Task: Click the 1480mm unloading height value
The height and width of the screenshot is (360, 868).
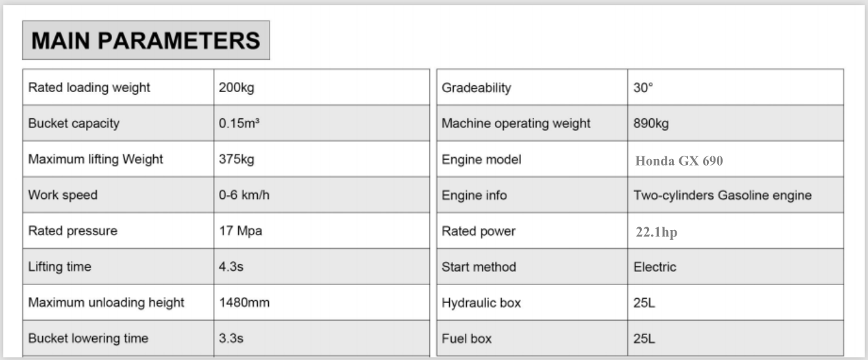Action: [245, 303]
